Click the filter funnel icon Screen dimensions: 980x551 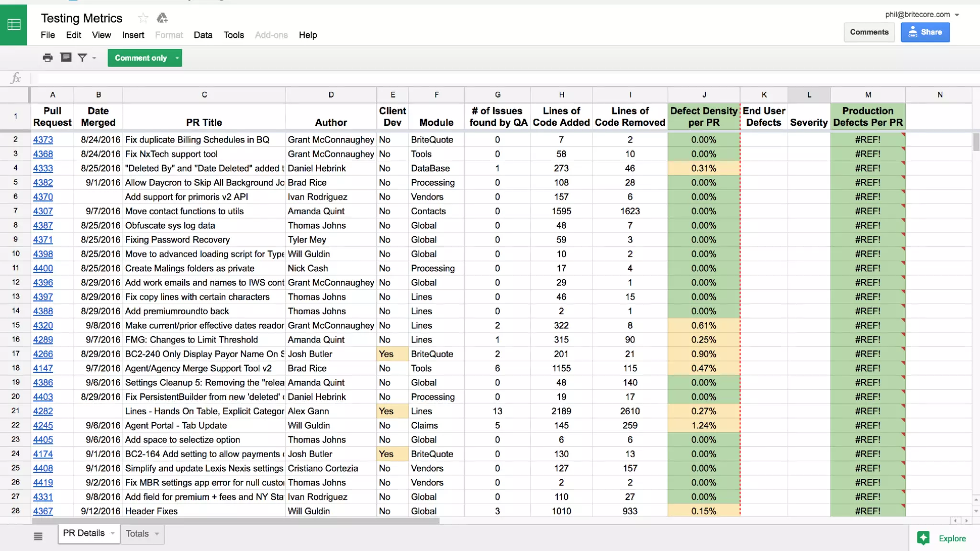pos(82,58)
